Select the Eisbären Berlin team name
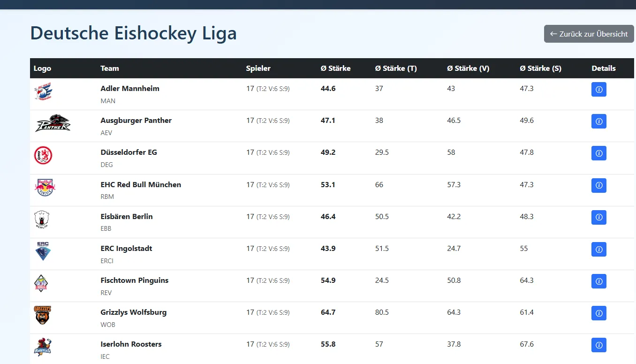This screenshot has height=364, width=636. (127, 216)
